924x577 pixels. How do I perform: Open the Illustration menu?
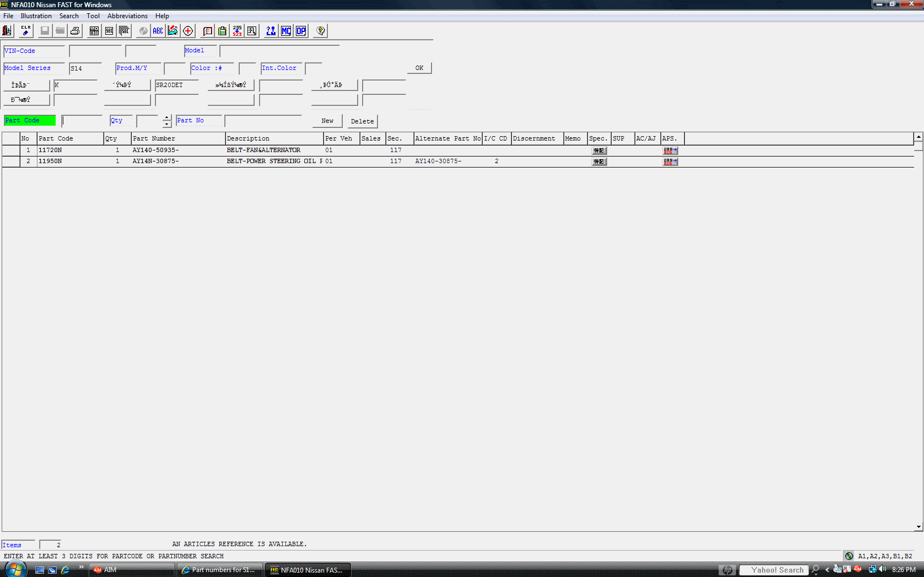(x=36, y=16)
